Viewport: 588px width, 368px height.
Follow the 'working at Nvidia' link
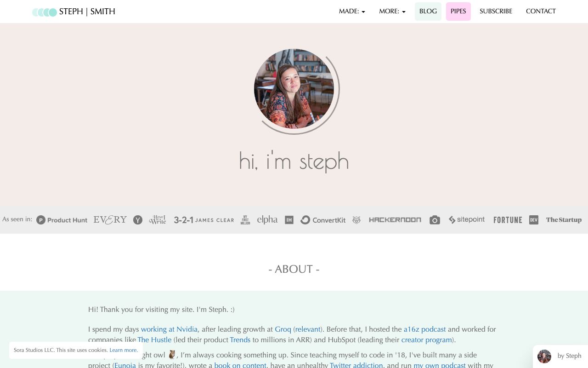(169, 329)
